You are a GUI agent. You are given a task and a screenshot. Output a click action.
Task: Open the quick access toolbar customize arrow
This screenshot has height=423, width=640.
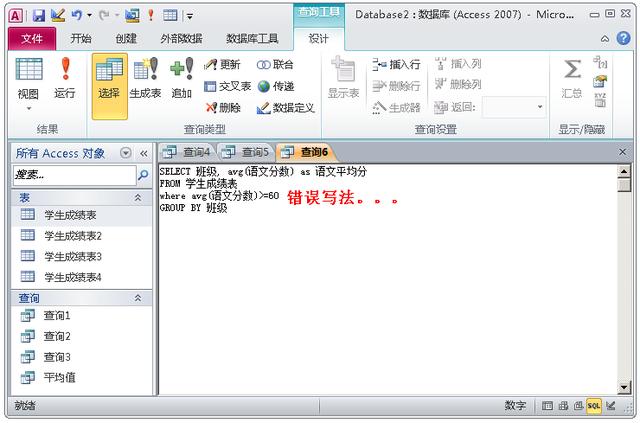tap(190, 16)
